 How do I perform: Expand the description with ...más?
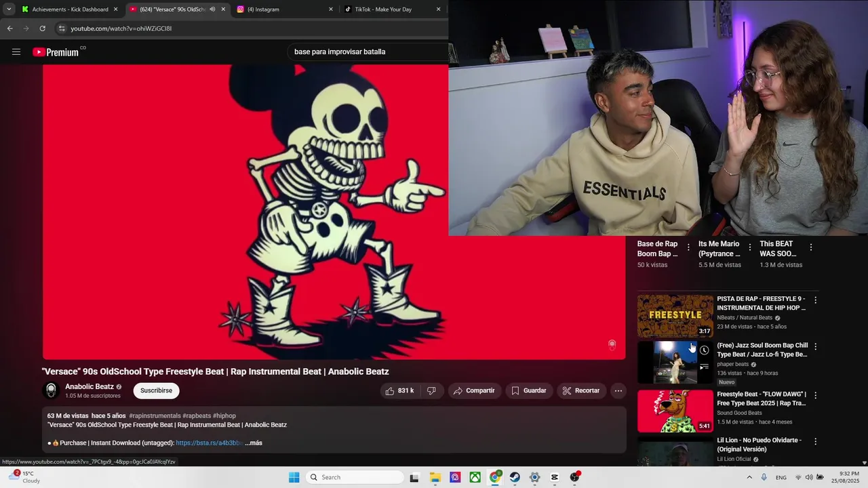[x=254, y=443]
